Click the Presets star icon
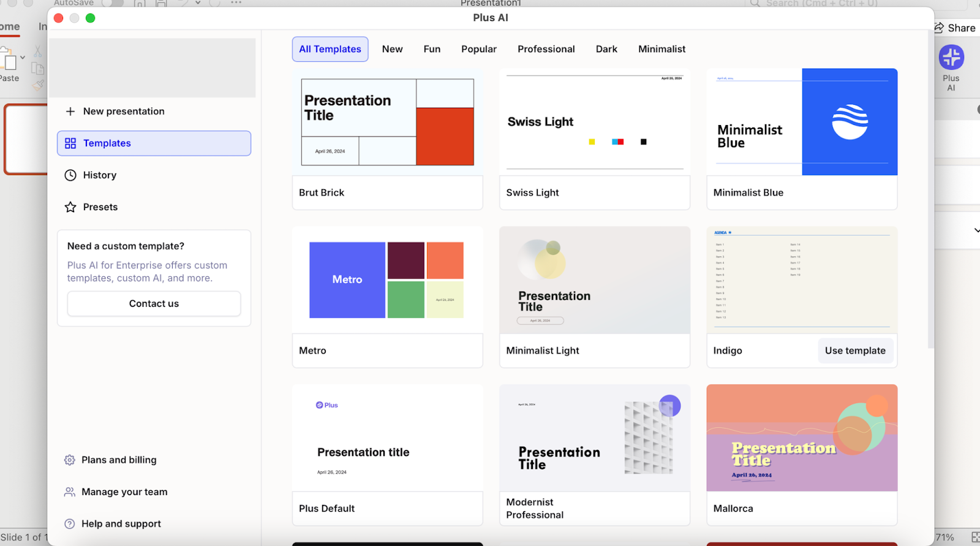 pos(70,207)
